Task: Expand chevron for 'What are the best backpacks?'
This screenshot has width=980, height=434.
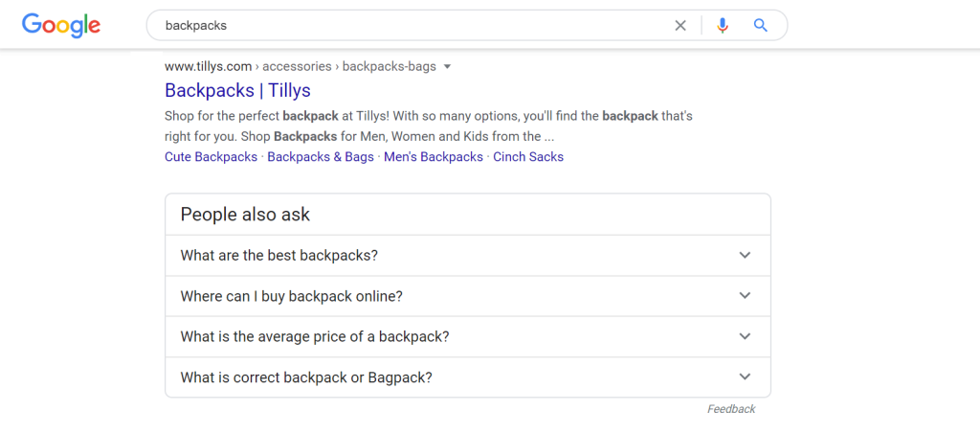Action: pos(746,256)
